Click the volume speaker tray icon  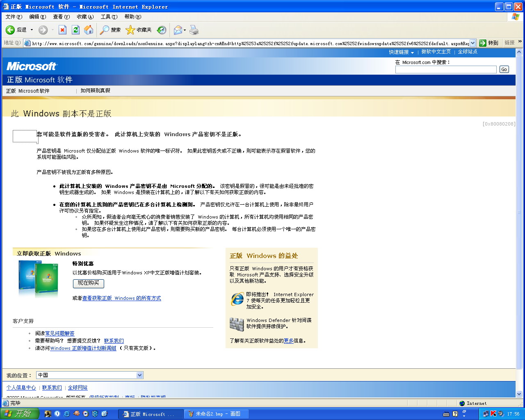(501, 414)
